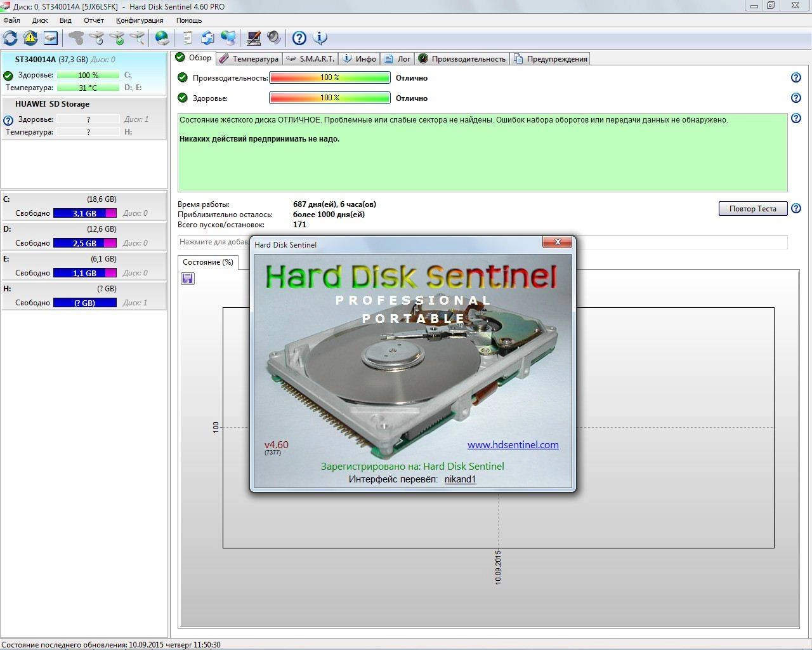Click the H: free space (? GB) bar
The height and width of the screenshot is (650, 812).
click(85, 303)
